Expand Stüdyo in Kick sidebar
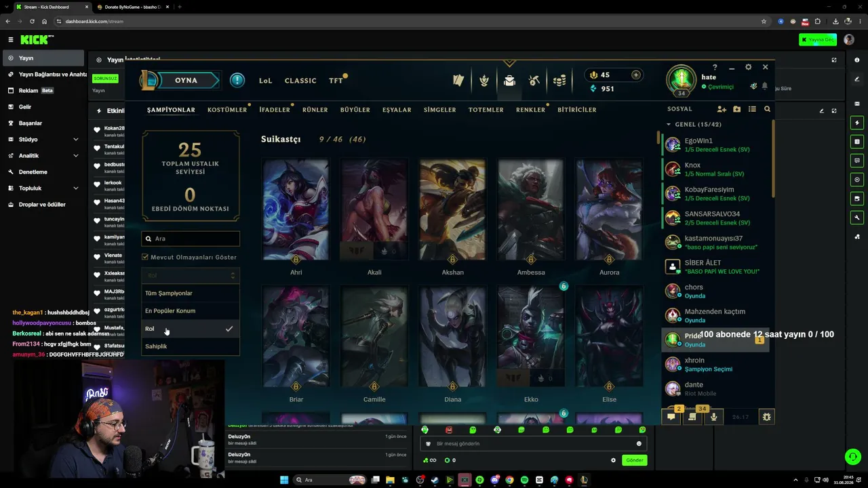This screenshot has width=868, height=488. coord(76,140)
